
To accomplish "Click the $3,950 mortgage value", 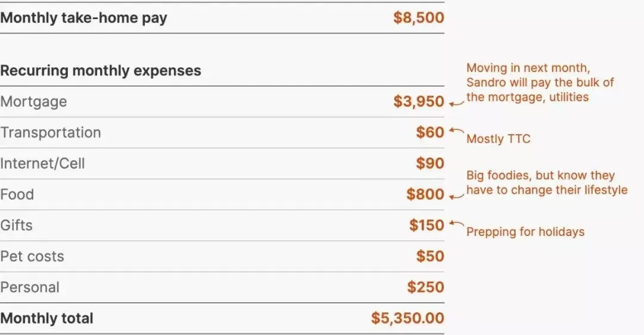I will (419, 101).
